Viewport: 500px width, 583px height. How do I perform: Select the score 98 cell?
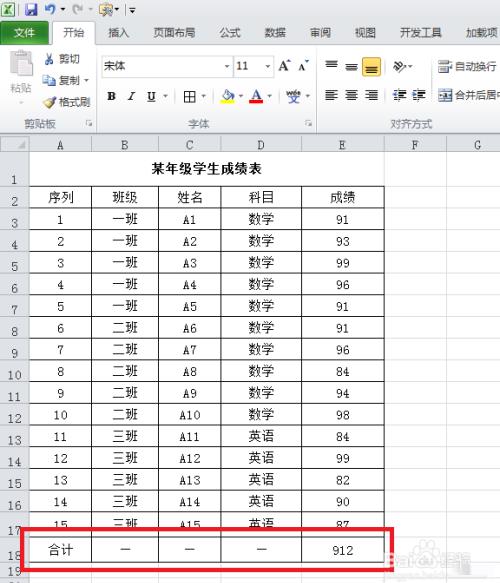[x=342, y=415]
